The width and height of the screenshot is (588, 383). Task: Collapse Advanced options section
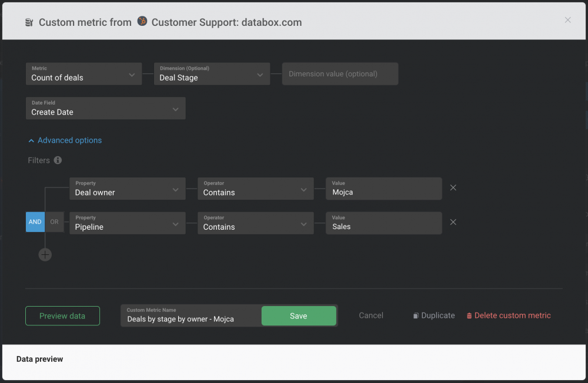pos(65,140)
